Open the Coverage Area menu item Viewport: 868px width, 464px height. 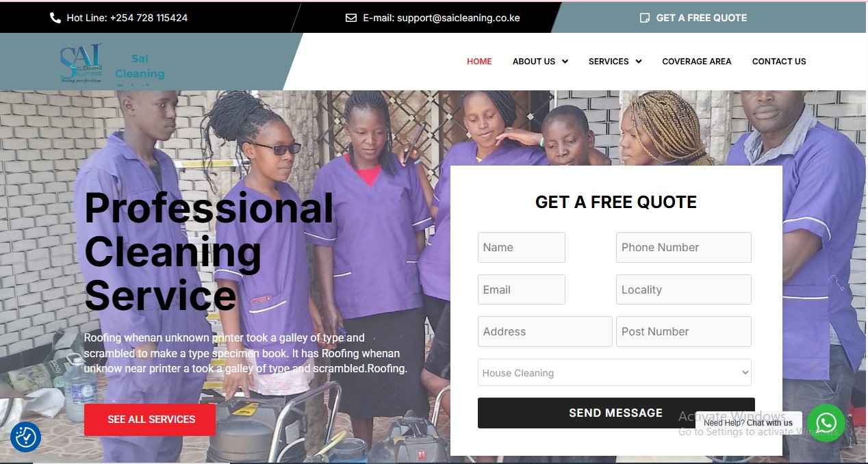[696, 62]
